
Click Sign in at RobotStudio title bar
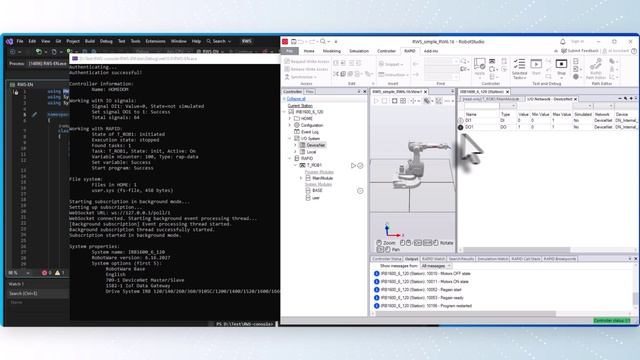[577, 42]
